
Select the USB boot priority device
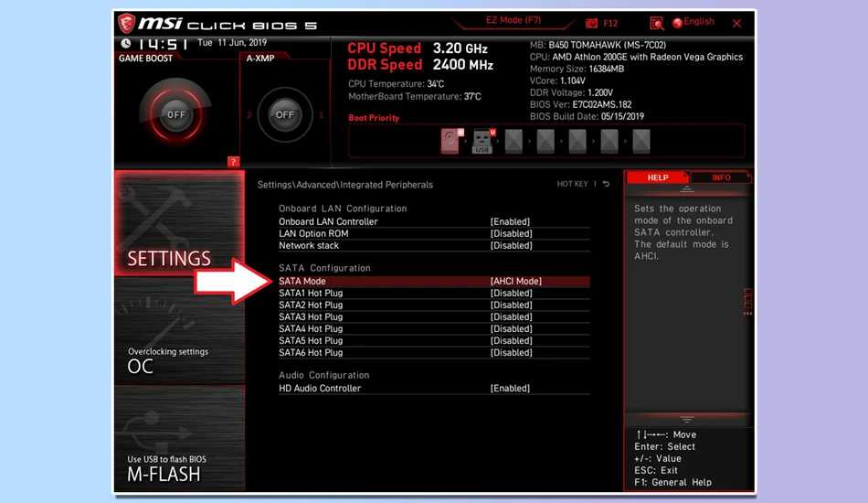pyautogui.click(x=482, y=141)
